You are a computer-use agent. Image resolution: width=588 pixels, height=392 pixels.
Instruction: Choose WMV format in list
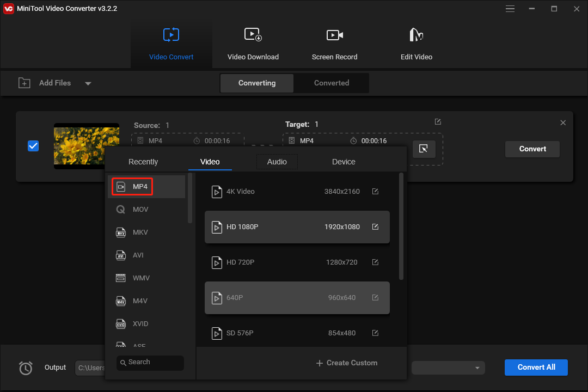pos(146,278)
